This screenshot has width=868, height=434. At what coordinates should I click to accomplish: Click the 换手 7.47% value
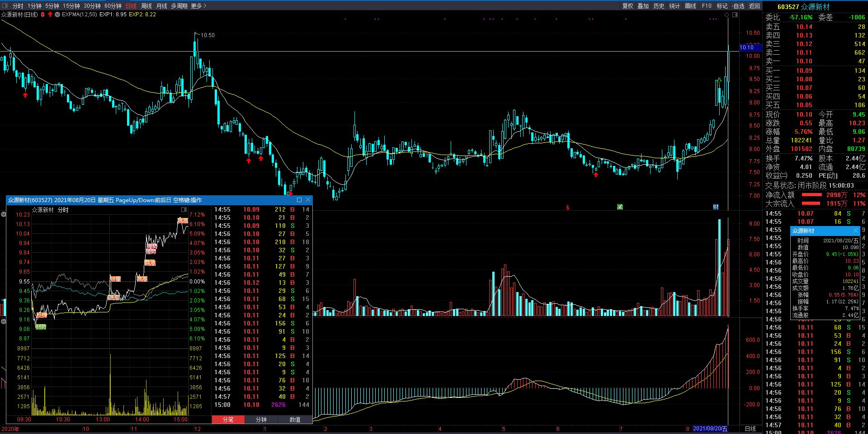pos(803,158)
